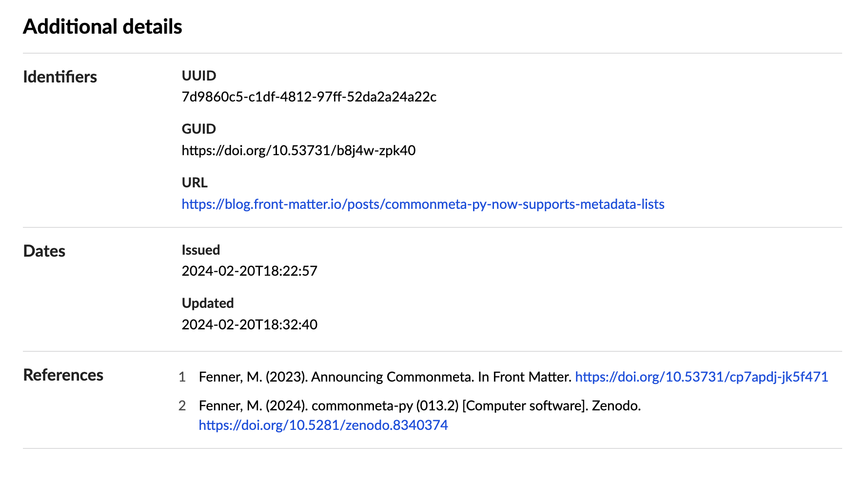
Task: Click the Additional details heading
Action: click(x=102, y=27)
